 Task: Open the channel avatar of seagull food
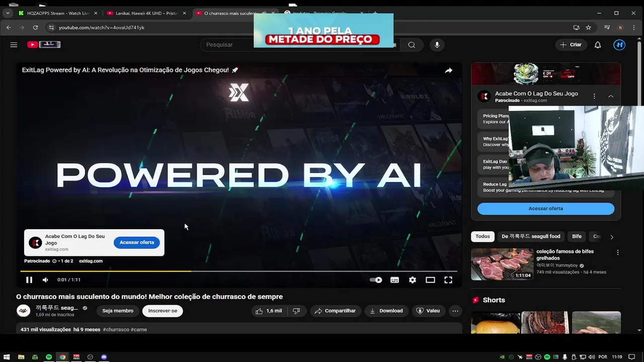coord(23,311)
